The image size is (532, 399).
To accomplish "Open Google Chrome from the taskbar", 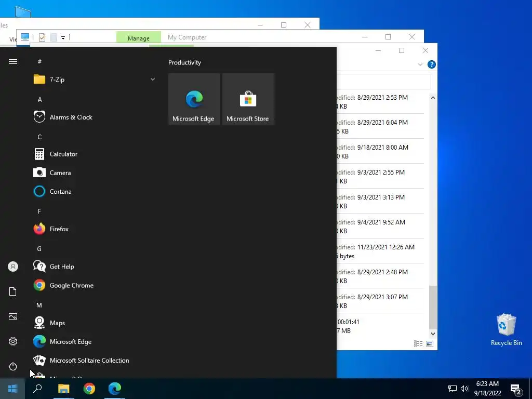I will click(89, 389).
